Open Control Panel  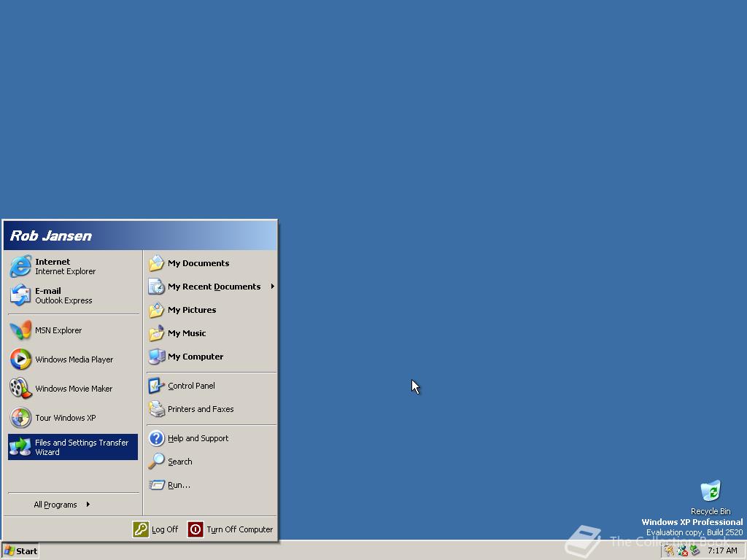coord(212,386)
